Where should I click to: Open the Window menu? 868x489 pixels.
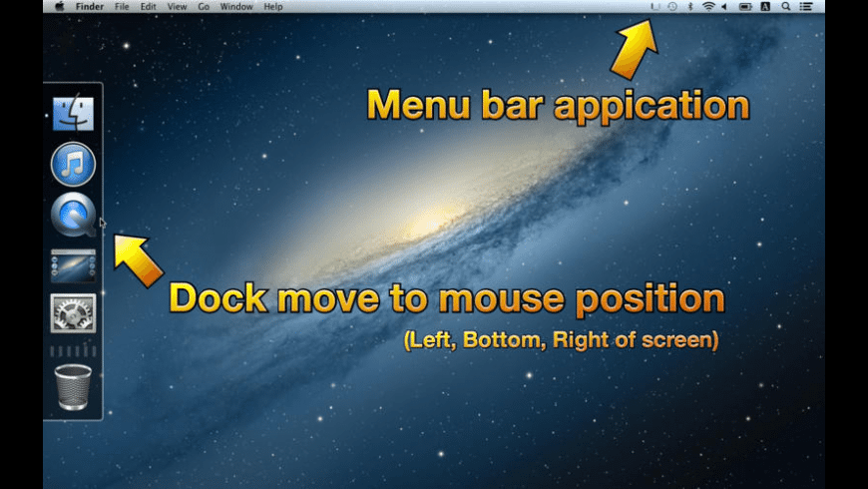236,7
